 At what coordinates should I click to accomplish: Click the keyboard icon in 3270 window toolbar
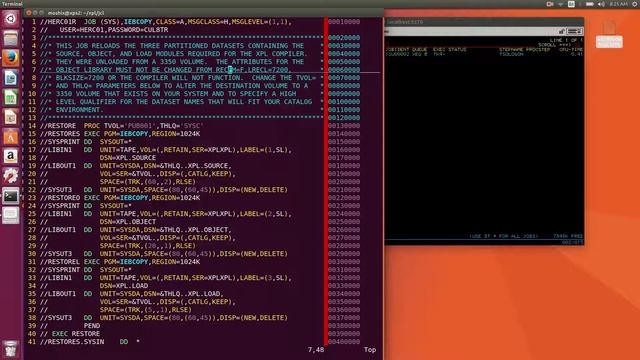click(575, 31)
